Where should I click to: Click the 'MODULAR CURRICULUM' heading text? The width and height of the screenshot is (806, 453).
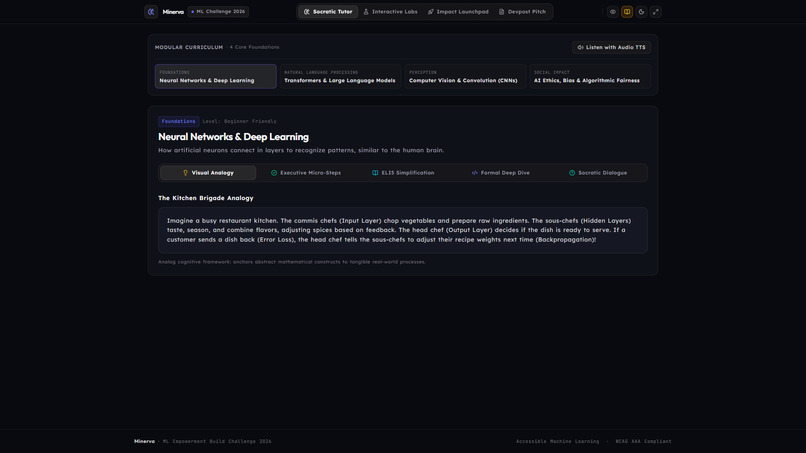[189, 47]
